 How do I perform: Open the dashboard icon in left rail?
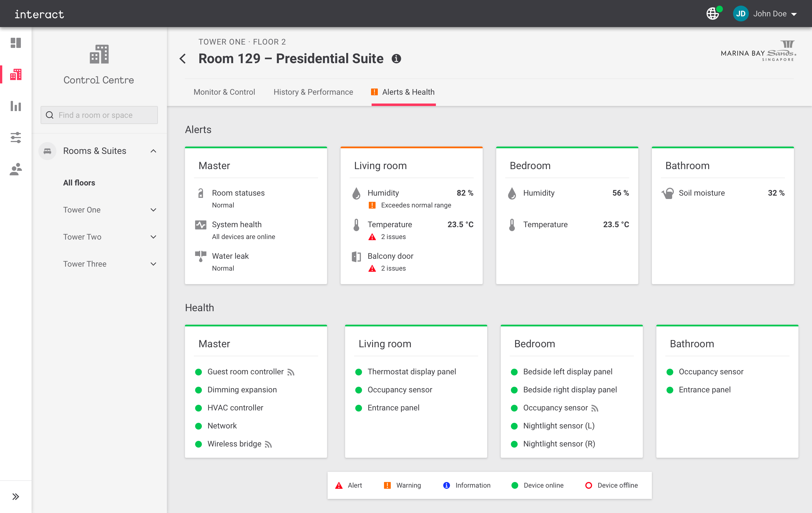[16, 43]
